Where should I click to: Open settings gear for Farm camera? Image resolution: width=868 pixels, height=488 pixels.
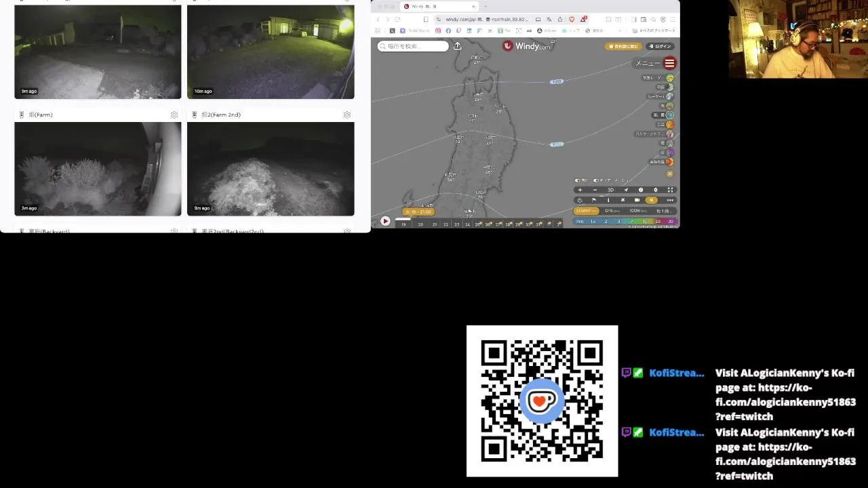tap(174, 115)
